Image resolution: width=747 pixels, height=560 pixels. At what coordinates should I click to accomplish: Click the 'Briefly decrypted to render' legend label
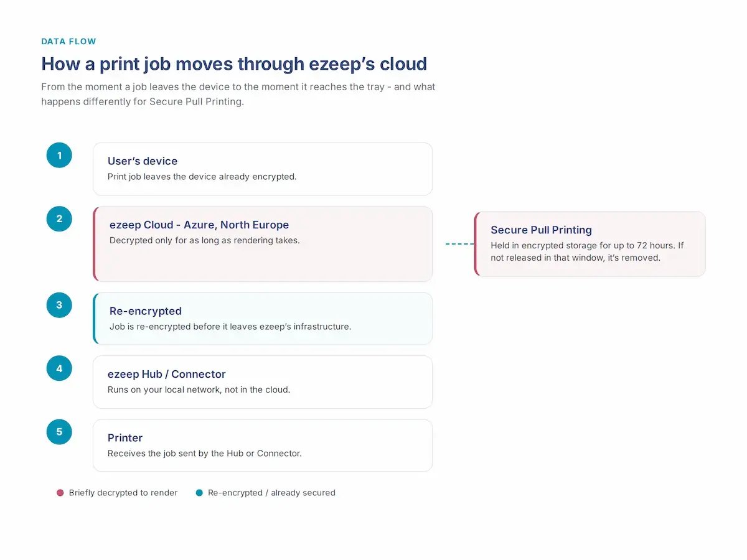(123, 493)
